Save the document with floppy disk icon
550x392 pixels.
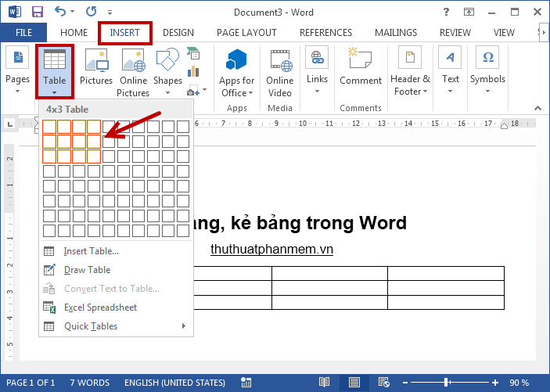tap(38, 13)
